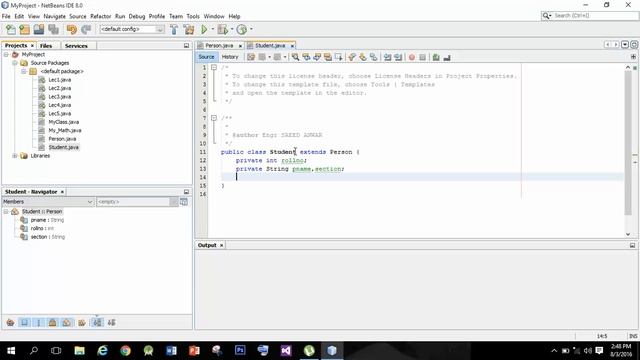640x360 pixels.
Task: Select My_Math.java in the project tree
Action: (x=65, y=130)
